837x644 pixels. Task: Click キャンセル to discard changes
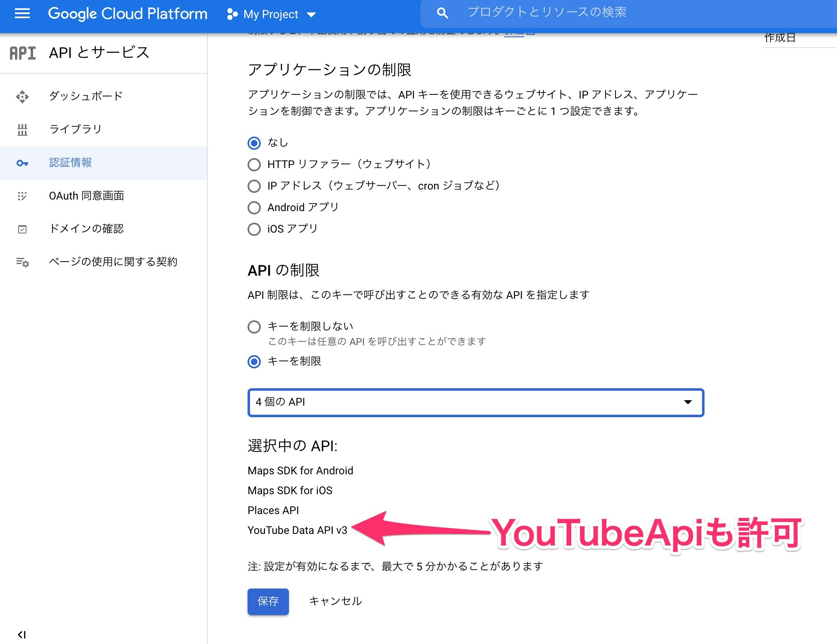(x=335, y=601)
